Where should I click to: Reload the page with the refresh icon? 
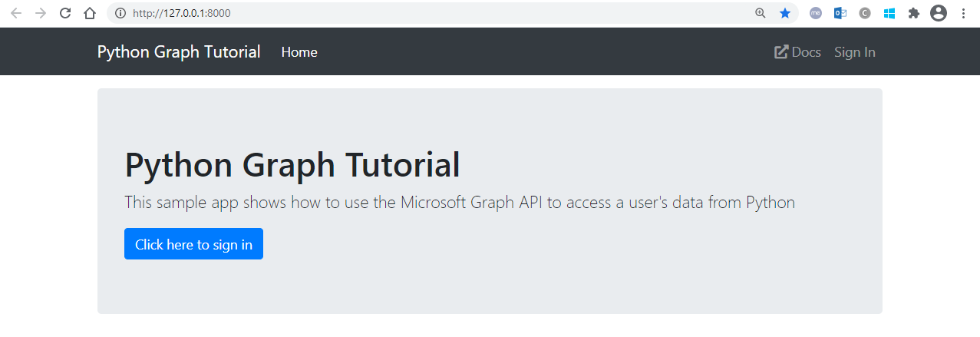65,13
